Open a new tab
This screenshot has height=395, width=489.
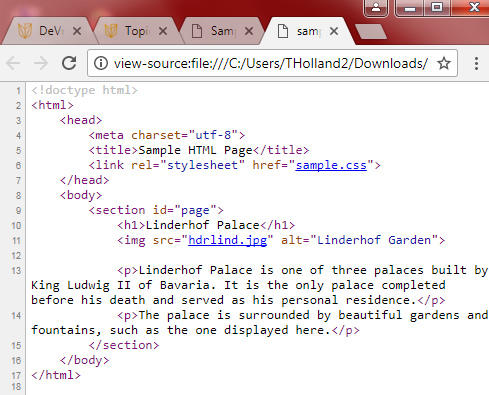(x=371, y=32)
